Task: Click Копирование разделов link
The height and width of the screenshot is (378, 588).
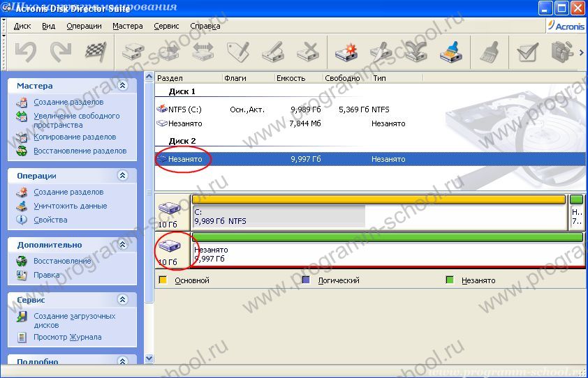Action: click(75, 137)
